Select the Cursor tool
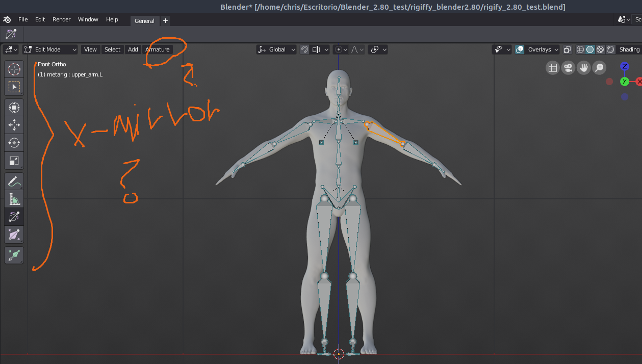642x364 pixels. click(x=14, y=69)
